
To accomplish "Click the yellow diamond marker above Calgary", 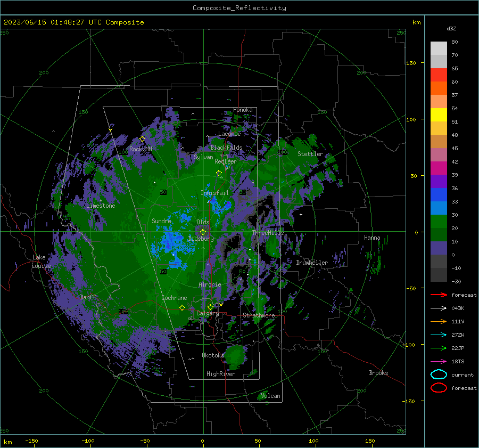I will tap(210, 307).
